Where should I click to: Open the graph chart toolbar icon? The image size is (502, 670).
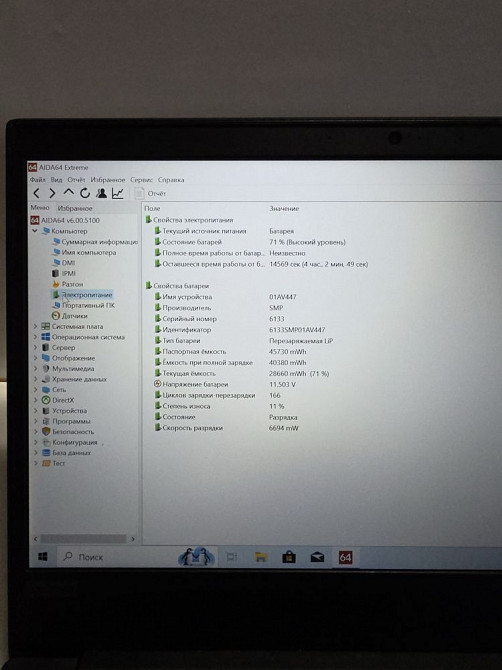(x=117, y=193)
